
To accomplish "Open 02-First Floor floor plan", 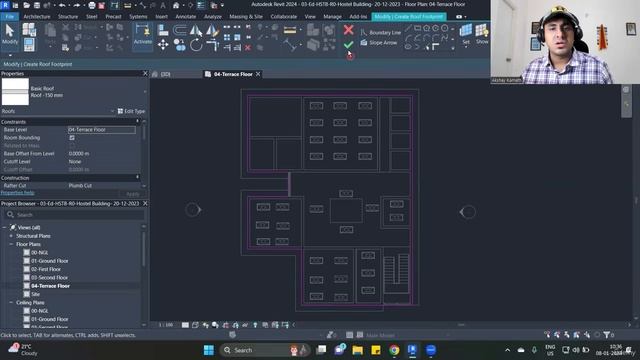I will [46, 269].
